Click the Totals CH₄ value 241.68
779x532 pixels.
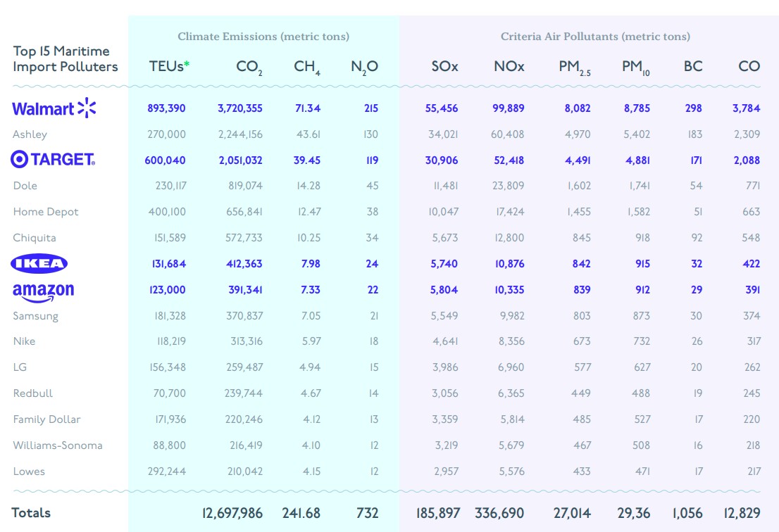coord(301,512)
